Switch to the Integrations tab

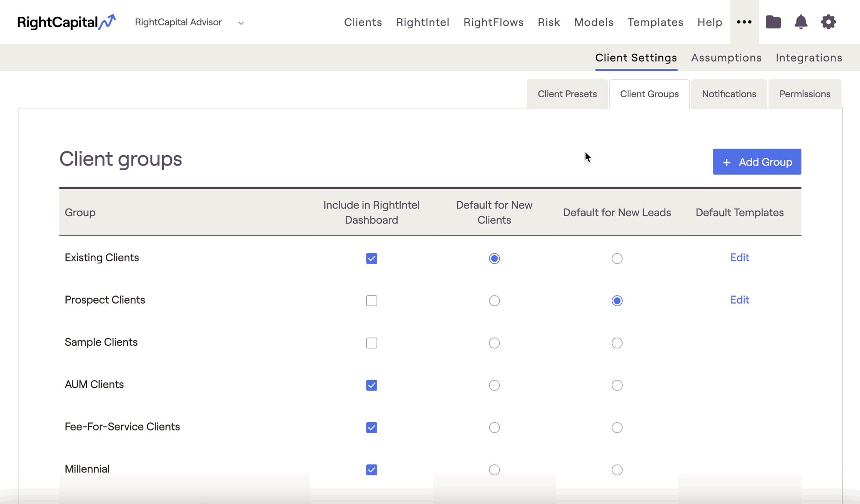tap(809, 58)
